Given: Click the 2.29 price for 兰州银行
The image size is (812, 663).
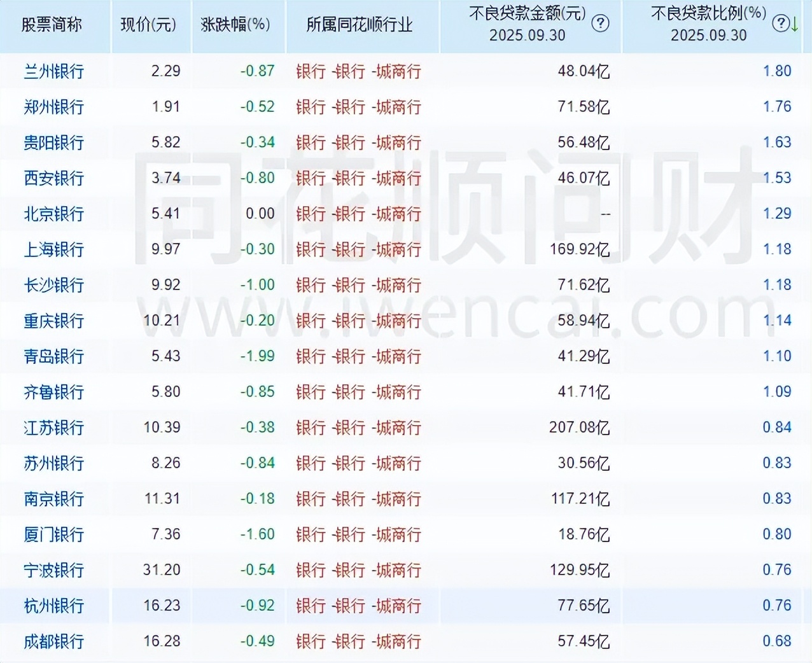Looking at the screenshot, I should [166, 71].
